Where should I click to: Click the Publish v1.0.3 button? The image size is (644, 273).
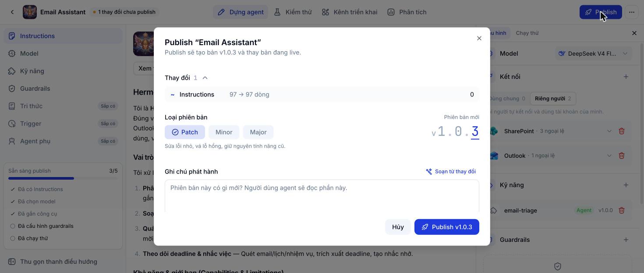click(446, 227)
